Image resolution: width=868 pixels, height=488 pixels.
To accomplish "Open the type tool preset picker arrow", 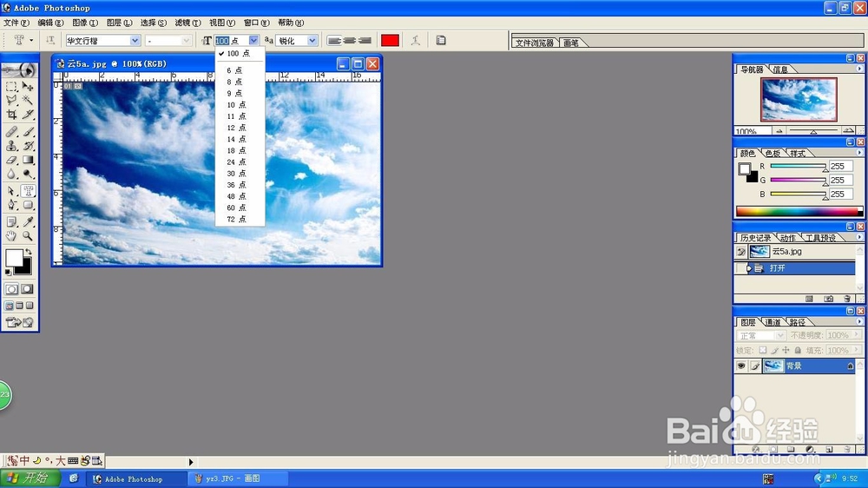I will coord(31,41).
